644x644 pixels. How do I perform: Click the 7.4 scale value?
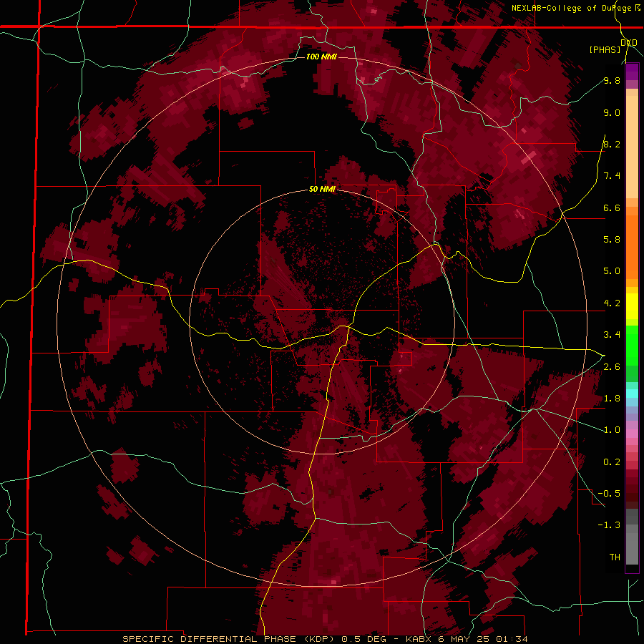coord(612,176)
